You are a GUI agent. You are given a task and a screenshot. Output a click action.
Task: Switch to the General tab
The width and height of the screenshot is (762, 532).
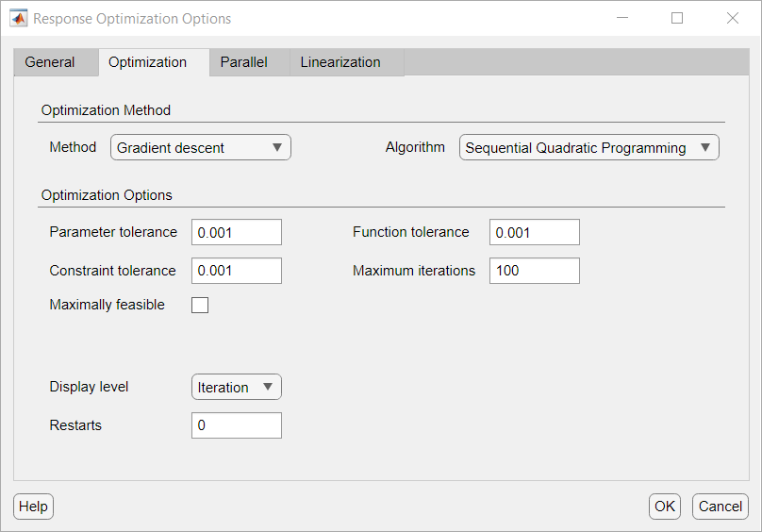(x=50, y=62)
